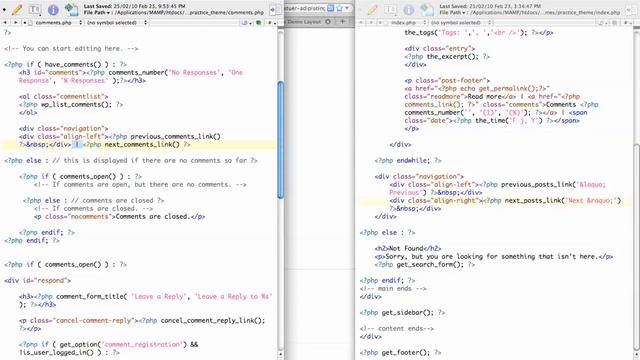This screenshot has height=360, width=640.
Task: Click pencil icon in the index.php window
Action: 372,9
